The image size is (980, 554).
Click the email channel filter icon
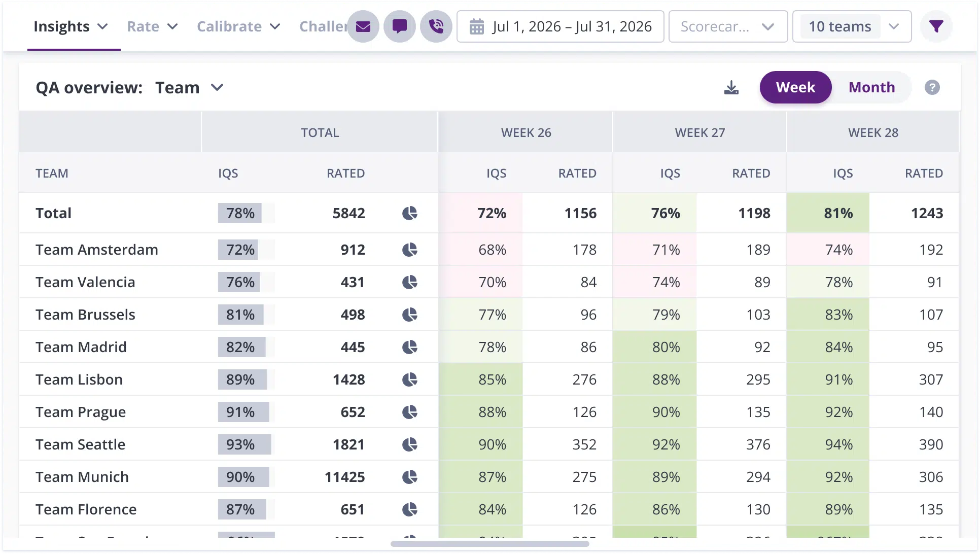pyautogui.click(x=363, y=26)
